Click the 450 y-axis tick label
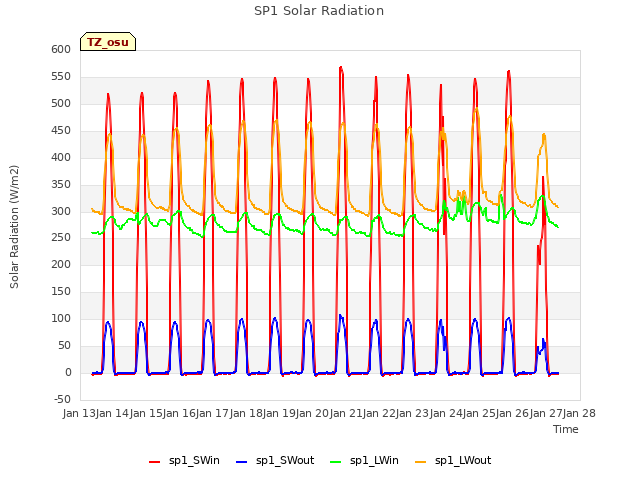Viewport: 640px width, 480px height. (61, 130)
